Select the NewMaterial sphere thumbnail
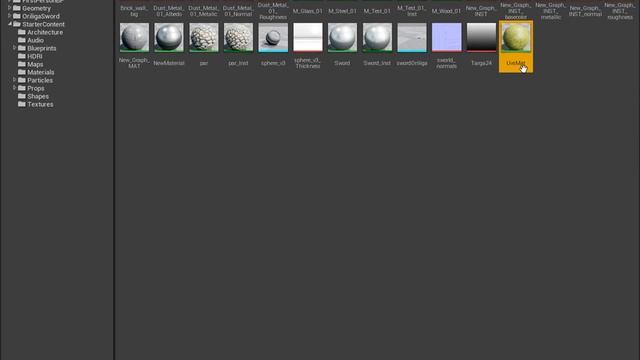The image size is (640, 360). [x=169, y=38]
